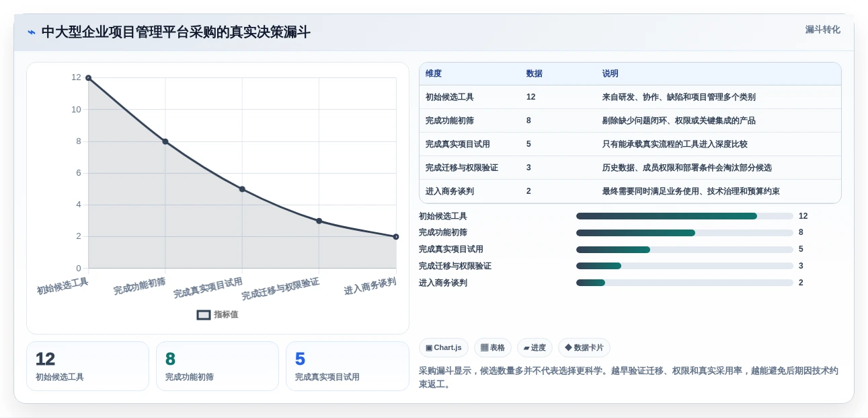Screen dimensions: 868x418
Task: Click the 维度 column header
Action: pos(434,73)
